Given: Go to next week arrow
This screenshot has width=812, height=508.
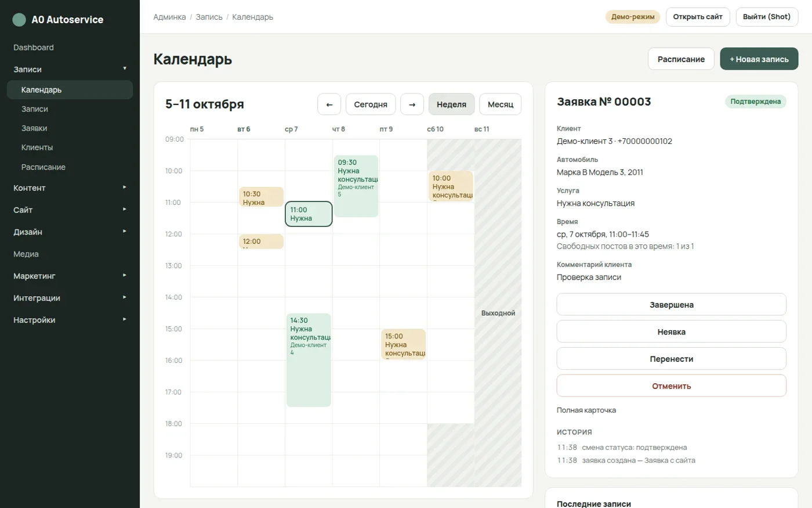Looking at the screenshot, I should click(x=412, y=105).
